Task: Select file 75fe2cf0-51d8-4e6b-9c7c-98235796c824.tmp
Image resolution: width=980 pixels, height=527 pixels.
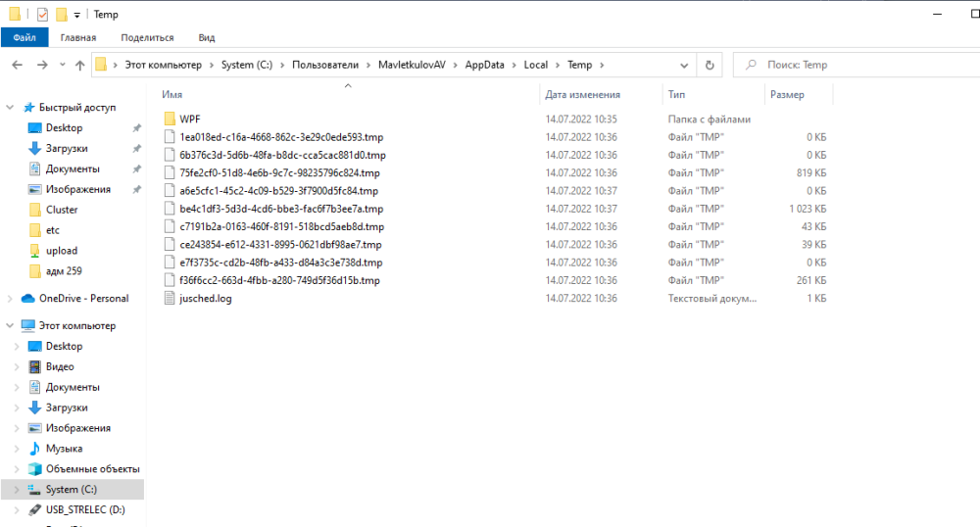Action: point(279,173)
